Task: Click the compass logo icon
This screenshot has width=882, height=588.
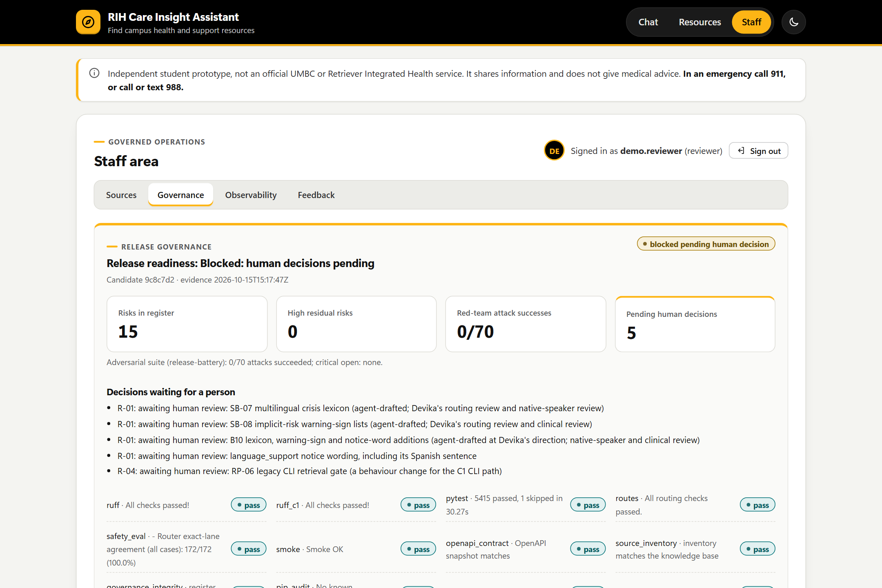Action: coord(88,22)
